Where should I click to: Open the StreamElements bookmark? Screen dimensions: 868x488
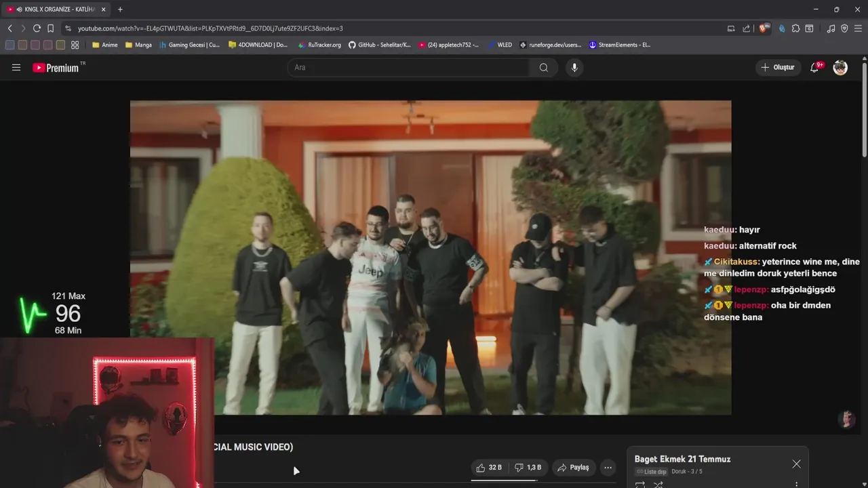tap(620, 45)
